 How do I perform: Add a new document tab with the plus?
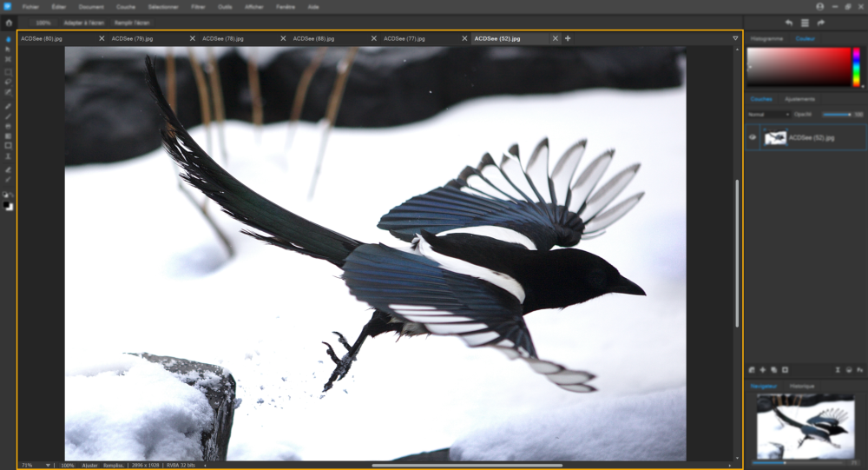tap(568, 38)
